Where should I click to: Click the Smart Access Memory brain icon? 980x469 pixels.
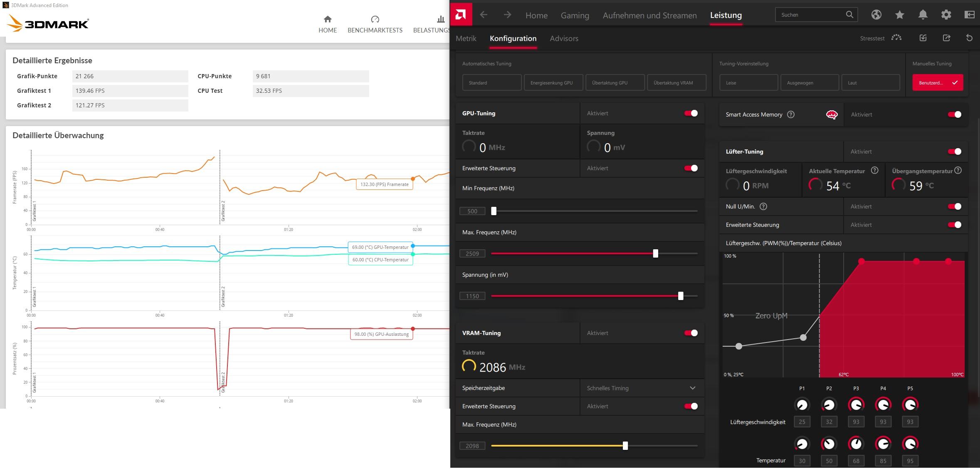coord(832,115)
